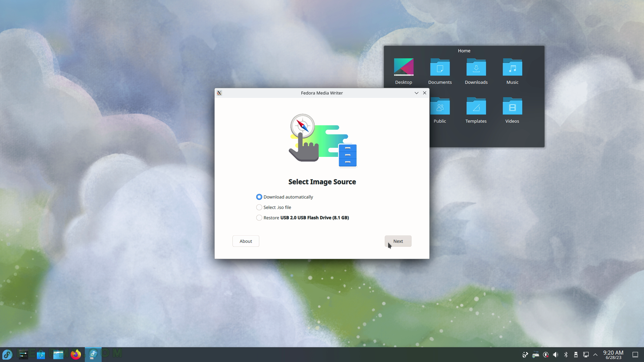644x362 pixels.
Task: Launch System Settings from the taskbar
Action: (x=23, y=354)
